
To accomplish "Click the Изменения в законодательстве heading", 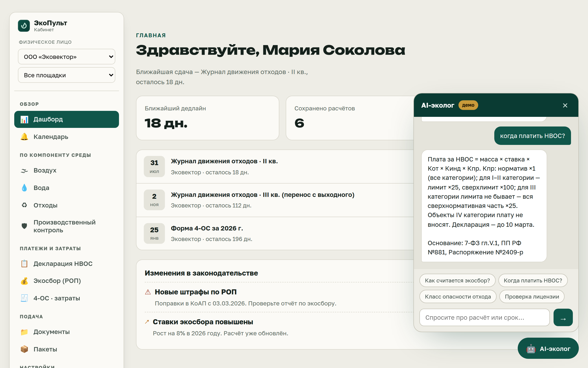I will pos(201,273).
